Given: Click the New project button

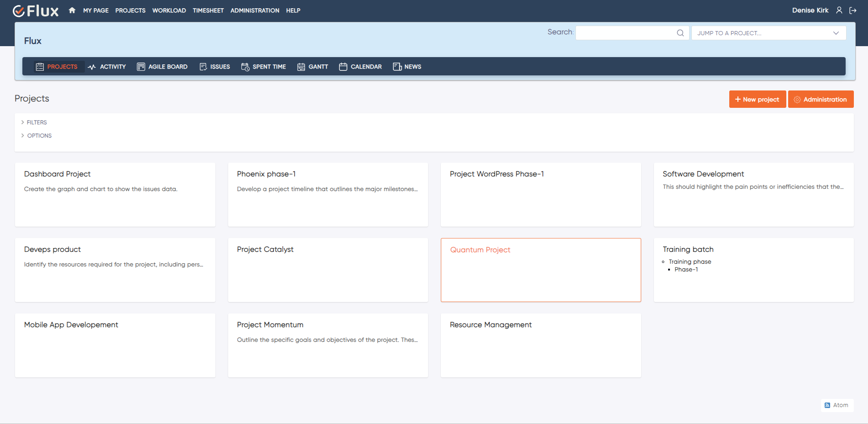Looking at the screenshot, I should (757, 99).
